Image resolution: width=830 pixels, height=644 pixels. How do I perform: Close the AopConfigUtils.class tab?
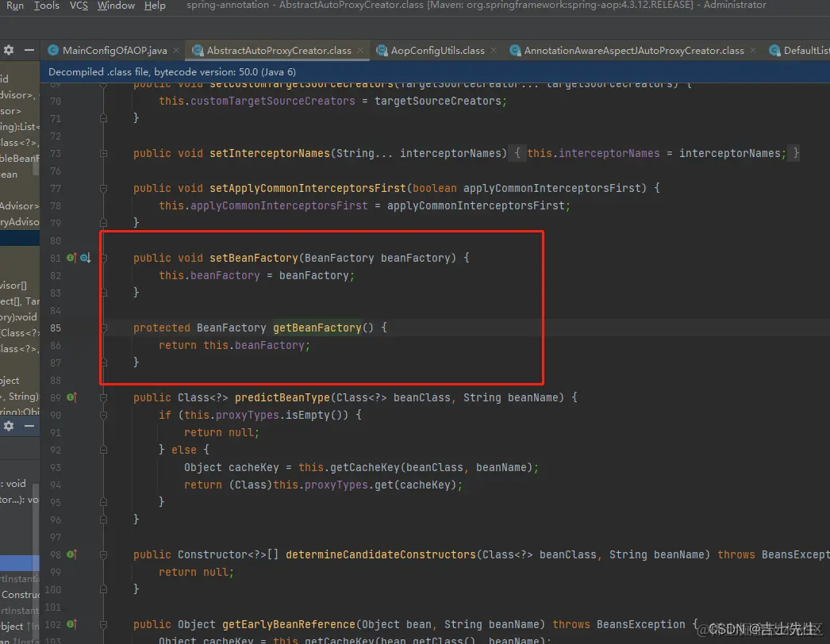coord(494,50)
